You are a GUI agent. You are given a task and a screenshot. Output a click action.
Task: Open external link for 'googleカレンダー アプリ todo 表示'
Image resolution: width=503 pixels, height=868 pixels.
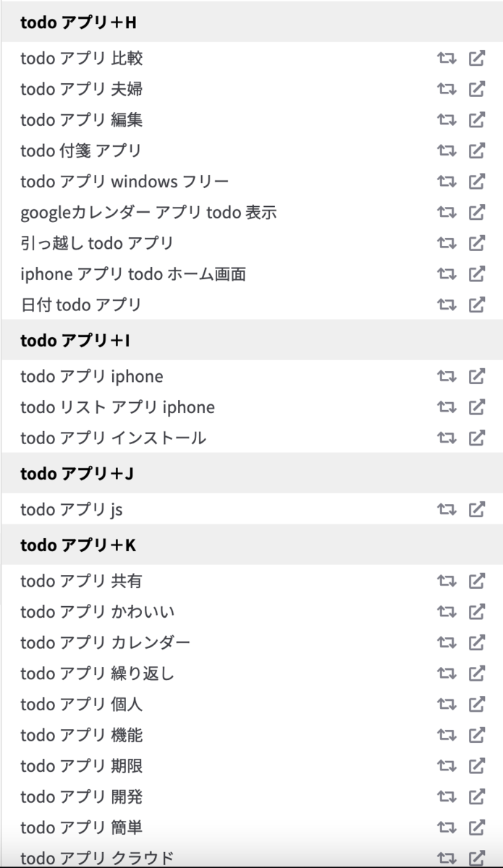476,212
